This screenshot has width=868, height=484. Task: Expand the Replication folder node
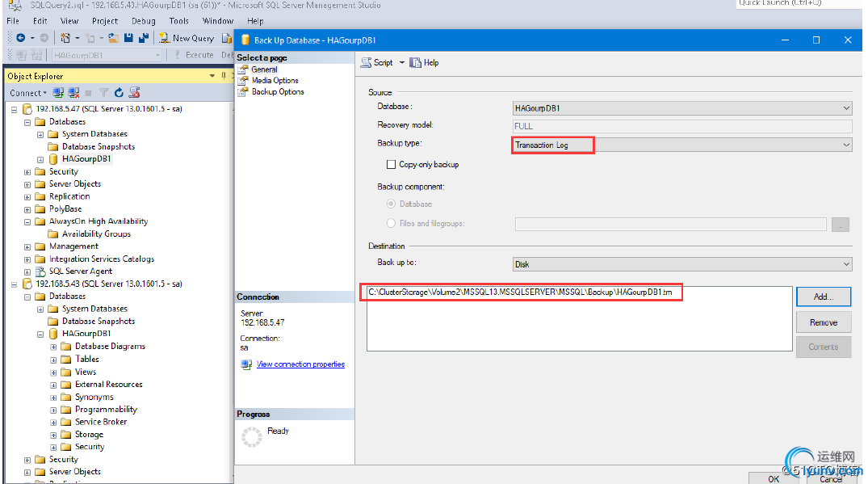pos(27,197)
